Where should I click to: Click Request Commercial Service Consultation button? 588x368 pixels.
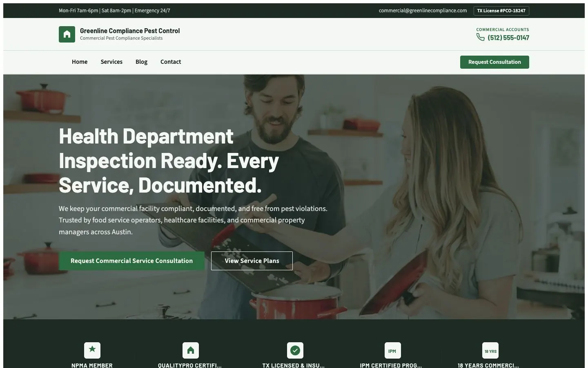[131, 261]
